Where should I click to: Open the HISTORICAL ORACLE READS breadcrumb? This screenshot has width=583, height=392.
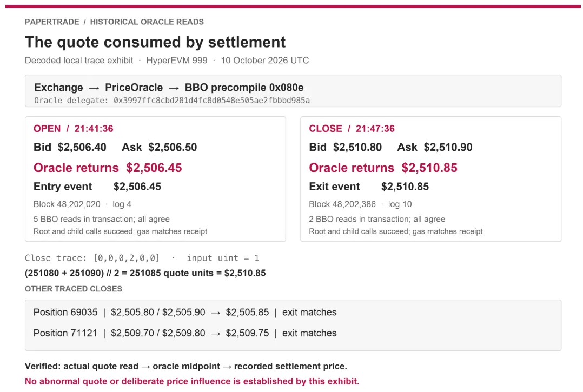(x=147, y=22)
